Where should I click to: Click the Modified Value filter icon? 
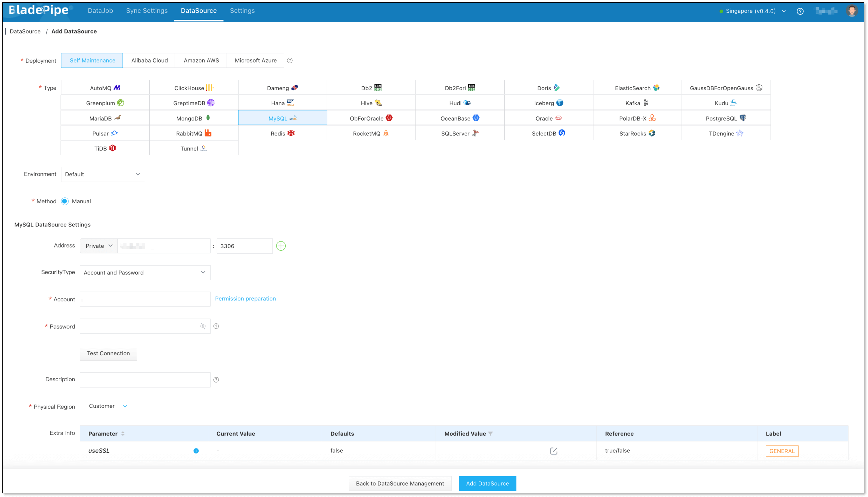click(490, 433)
